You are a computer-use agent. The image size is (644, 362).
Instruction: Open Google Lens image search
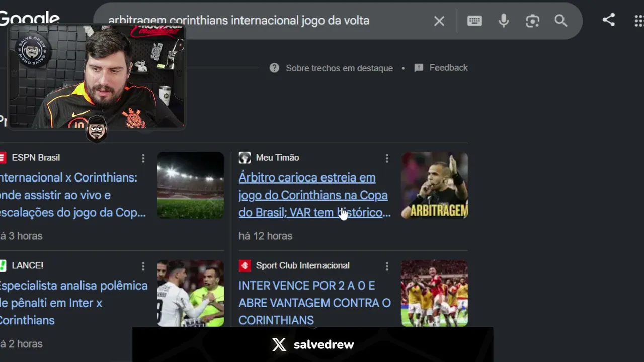click(532, 21)
